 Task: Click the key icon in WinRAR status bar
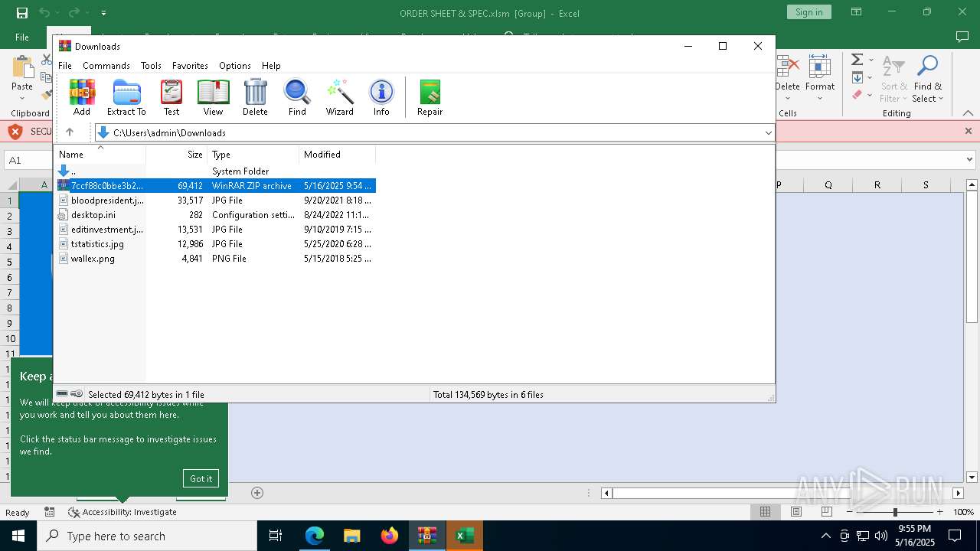77,394
